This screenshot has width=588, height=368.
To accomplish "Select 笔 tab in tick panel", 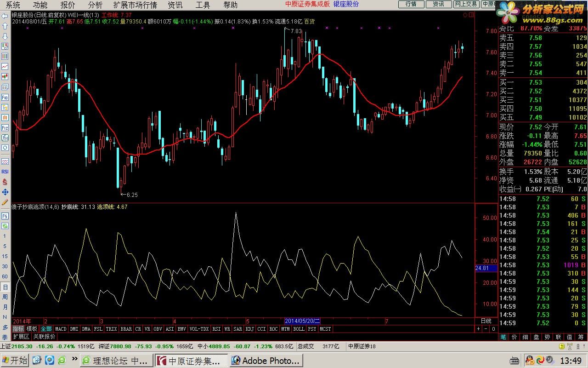I will pos(503,337).
